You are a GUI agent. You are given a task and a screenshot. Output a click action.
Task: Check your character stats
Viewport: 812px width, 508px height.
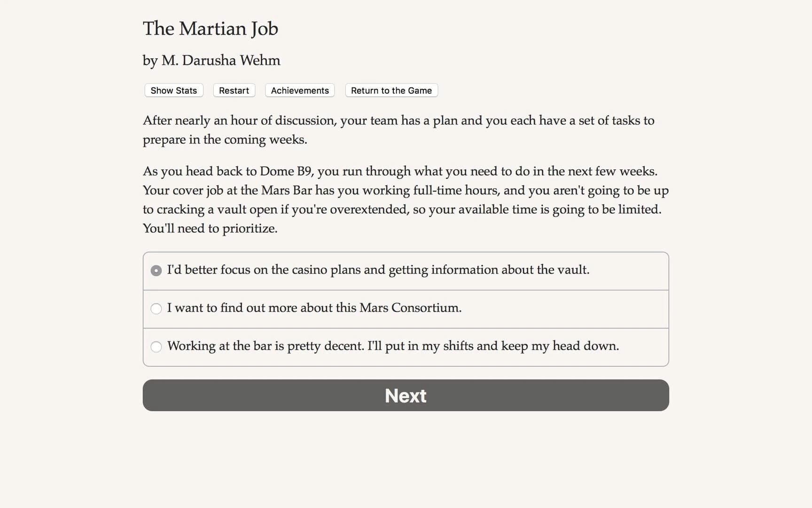[x=173, y=90]
